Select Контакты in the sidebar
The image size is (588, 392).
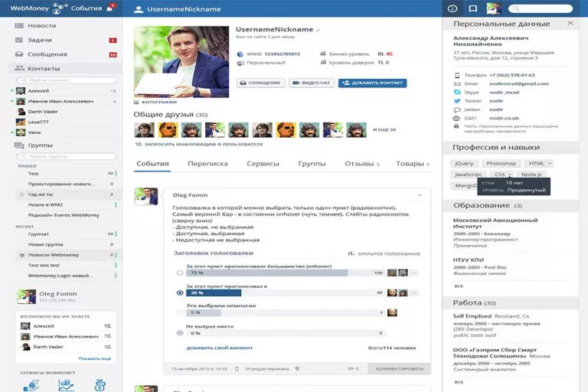click(x=64, y=68)
